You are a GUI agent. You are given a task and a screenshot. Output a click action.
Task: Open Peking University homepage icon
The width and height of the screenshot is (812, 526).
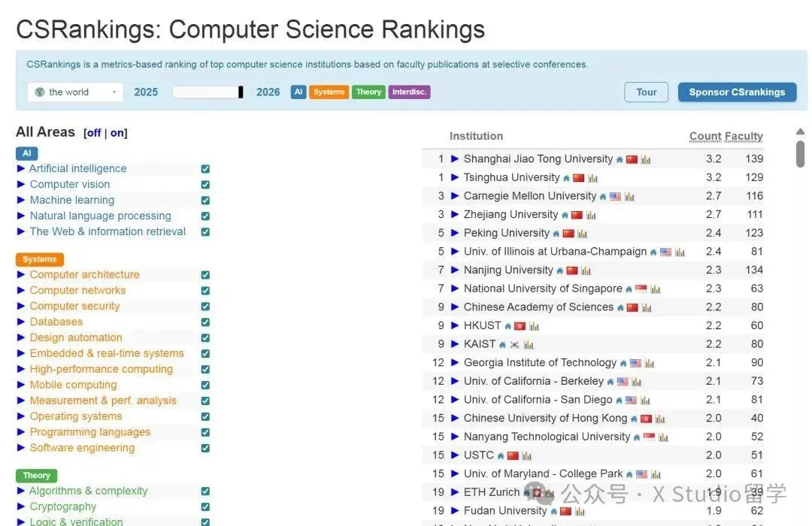coord(556,234)
